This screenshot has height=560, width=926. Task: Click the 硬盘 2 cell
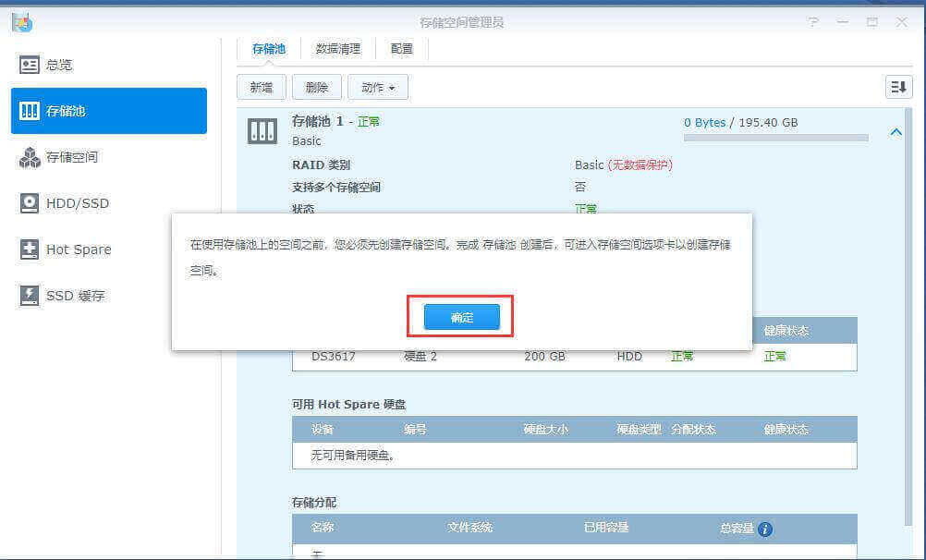(x=420, y=356)
